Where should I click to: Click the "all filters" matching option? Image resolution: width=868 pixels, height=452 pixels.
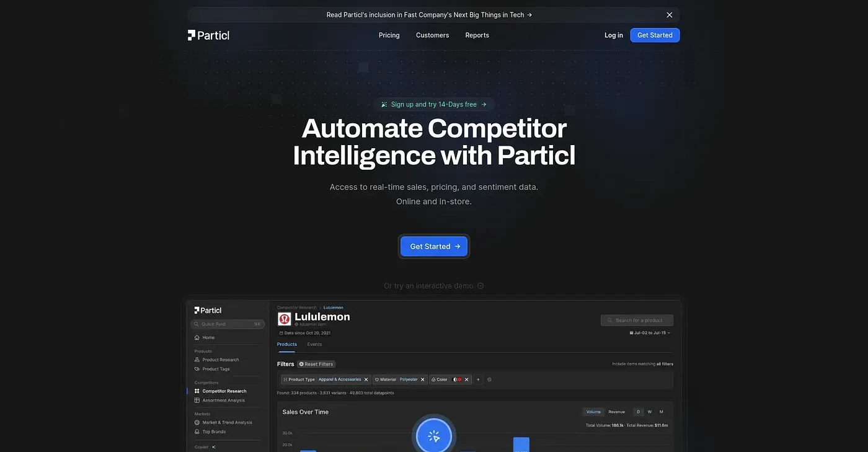coord(665,364)
